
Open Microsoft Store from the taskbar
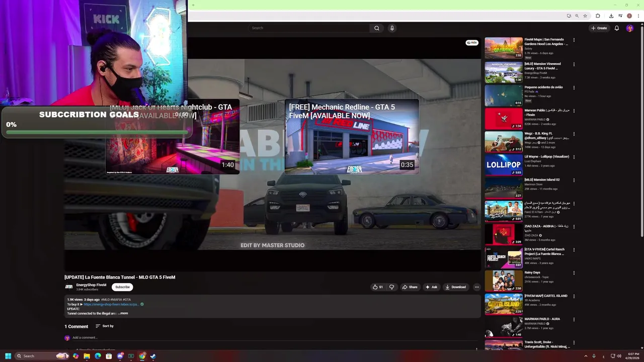[109, 356]
